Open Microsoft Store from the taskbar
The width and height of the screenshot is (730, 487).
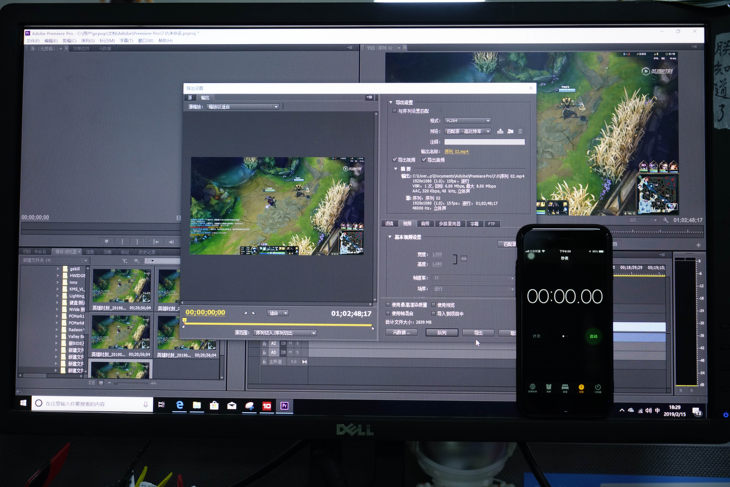214,405
